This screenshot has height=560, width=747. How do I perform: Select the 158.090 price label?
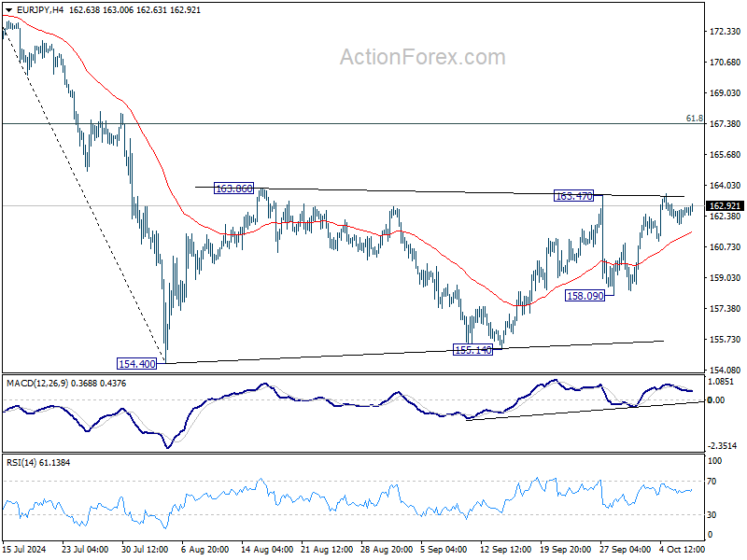585,296
